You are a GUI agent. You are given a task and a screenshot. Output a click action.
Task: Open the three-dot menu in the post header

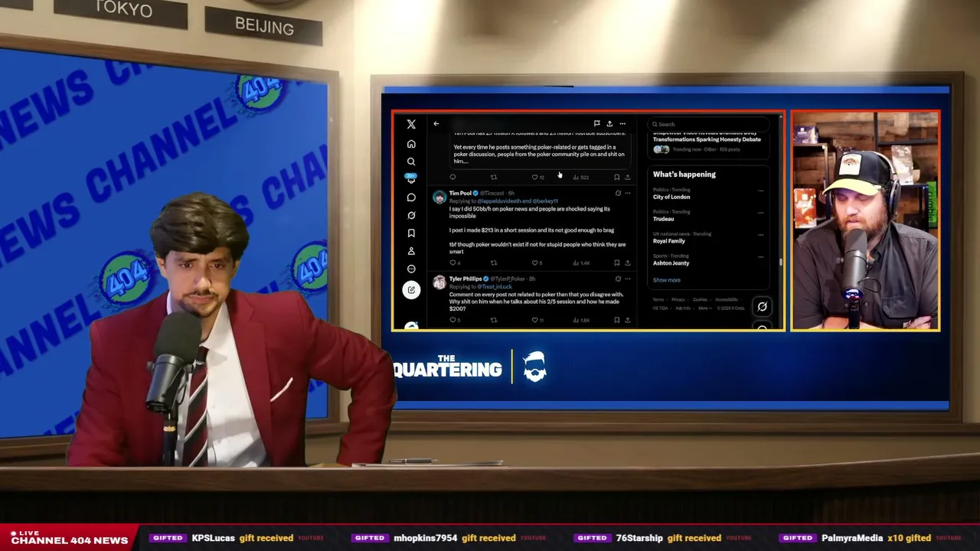(622, 123)
